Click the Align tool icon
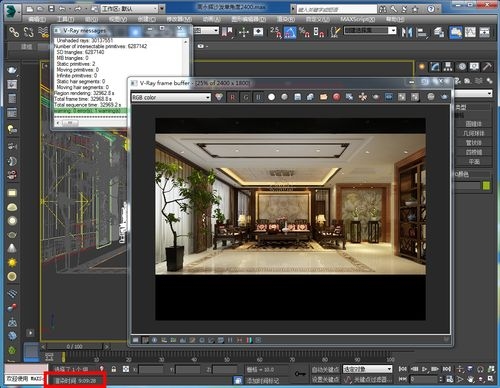This screenshot has width=500, height=388. [422, 32]
